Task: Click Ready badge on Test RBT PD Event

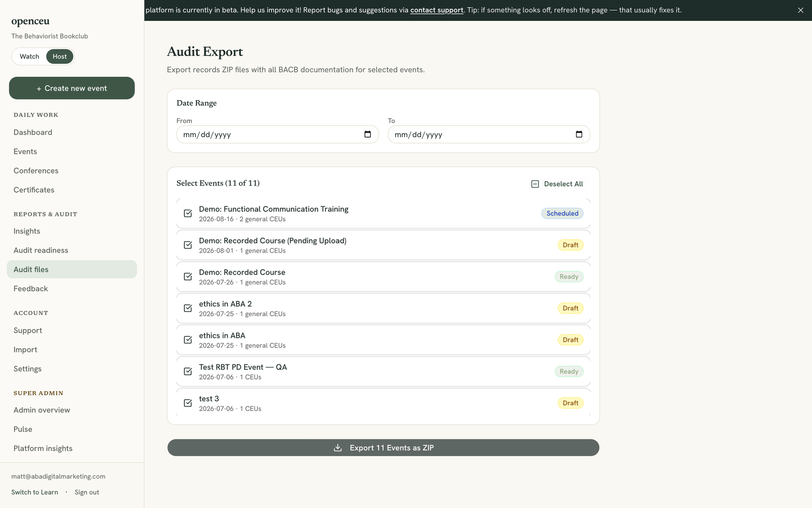Action: [569, 371]
